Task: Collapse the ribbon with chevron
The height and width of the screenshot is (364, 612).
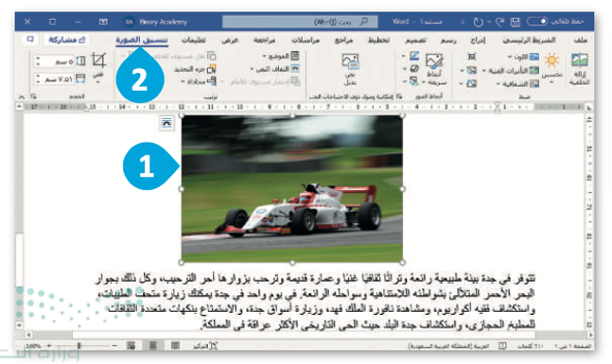Action: coord(22,96)
